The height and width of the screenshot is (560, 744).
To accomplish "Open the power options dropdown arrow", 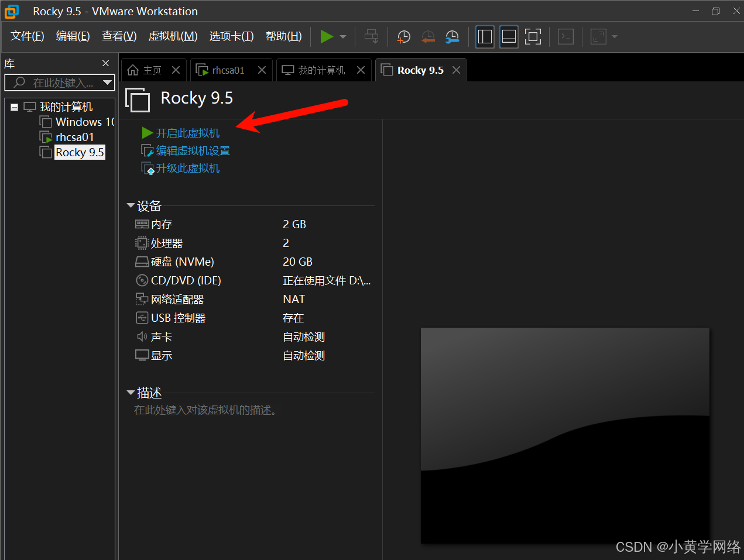I will 343,37.
